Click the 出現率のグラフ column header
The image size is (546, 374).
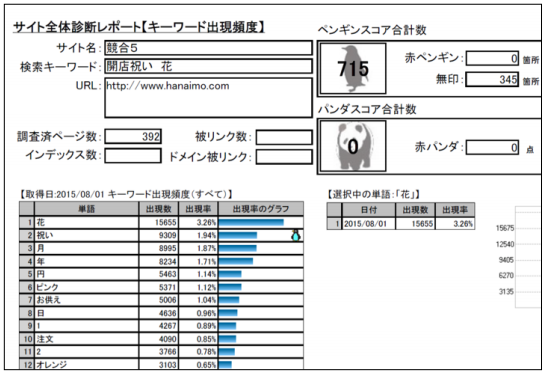[261, 209]
